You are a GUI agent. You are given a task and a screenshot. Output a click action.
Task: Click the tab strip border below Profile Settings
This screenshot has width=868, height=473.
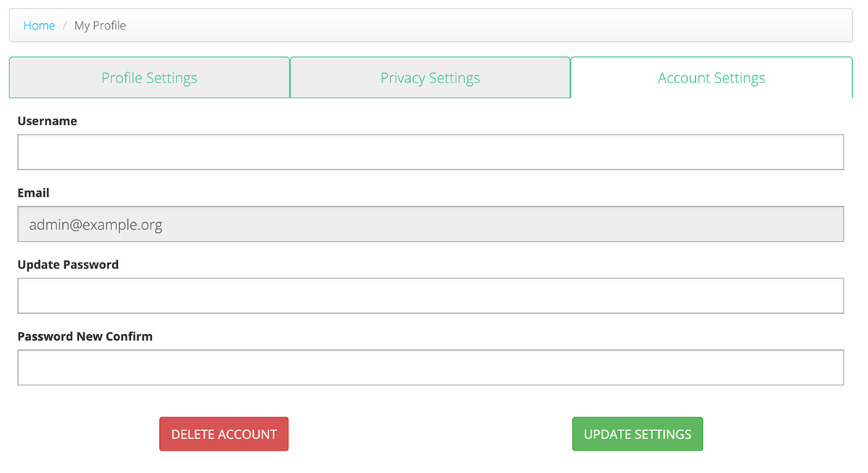149,98
